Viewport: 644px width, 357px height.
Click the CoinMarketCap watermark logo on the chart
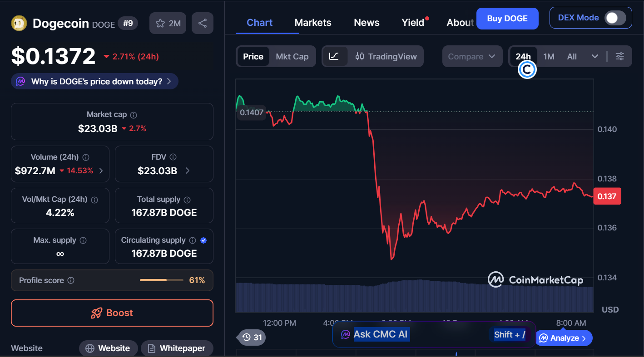(x=536, y=280)
